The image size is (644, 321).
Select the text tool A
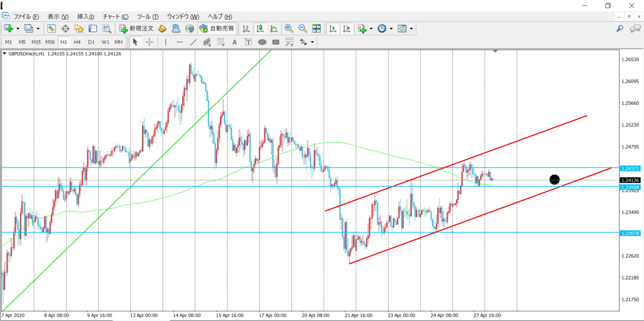(x=235, y=42)
